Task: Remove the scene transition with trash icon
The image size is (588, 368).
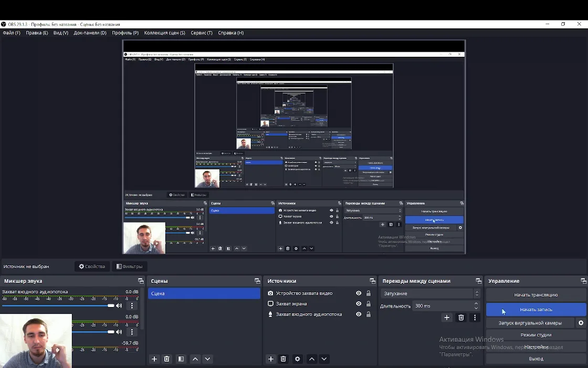Action: (461, 318)
